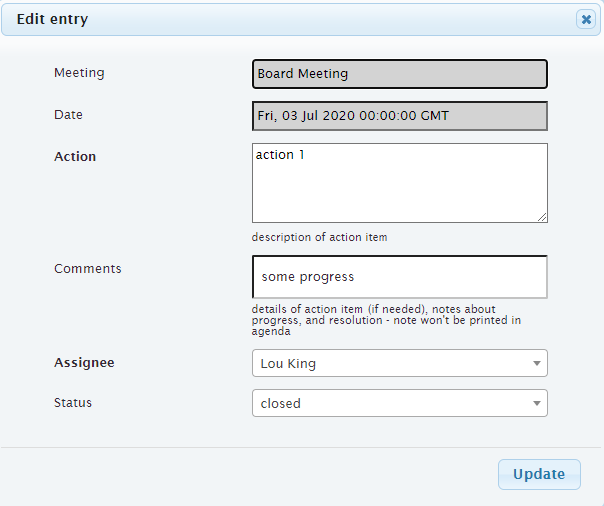This screenshot has width=604, height=506.
Task: Open the Status dropdown showing closed
Action: point(399,403)
